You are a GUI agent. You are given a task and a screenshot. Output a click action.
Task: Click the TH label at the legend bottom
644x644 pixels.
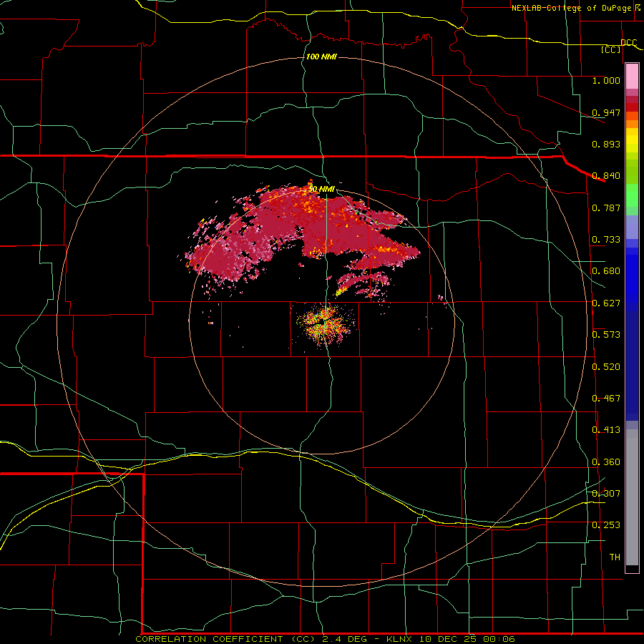click(615, 557)
